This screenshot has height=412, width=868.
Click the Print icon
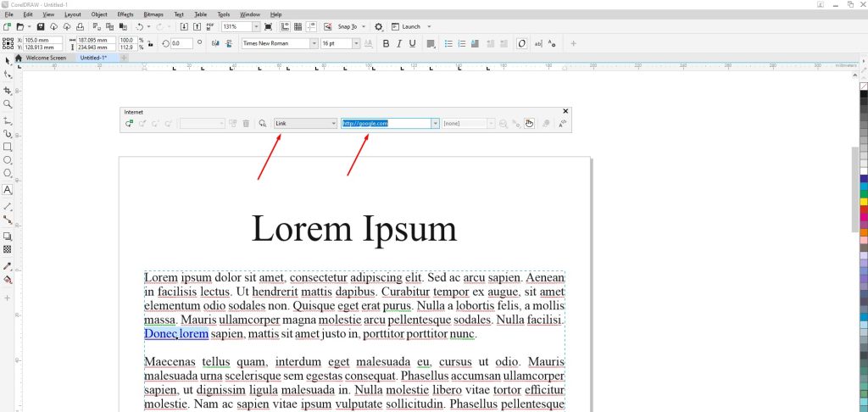[x=81, y=26]
